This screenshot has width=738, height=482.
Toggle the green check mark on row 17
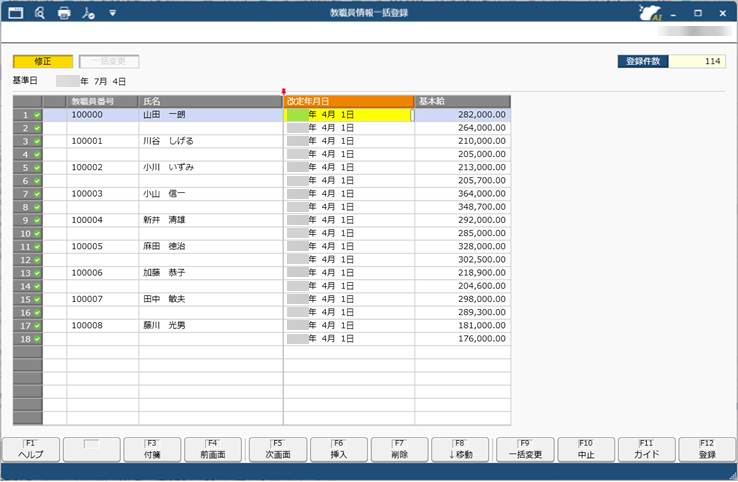pyautogui.click(x=37, y=325)
